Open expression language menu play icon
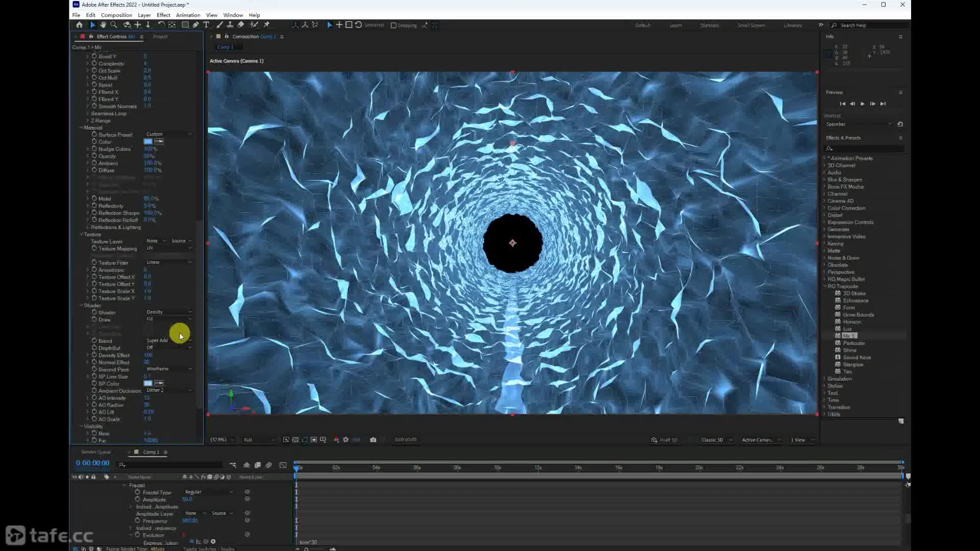 click(213, 541)
